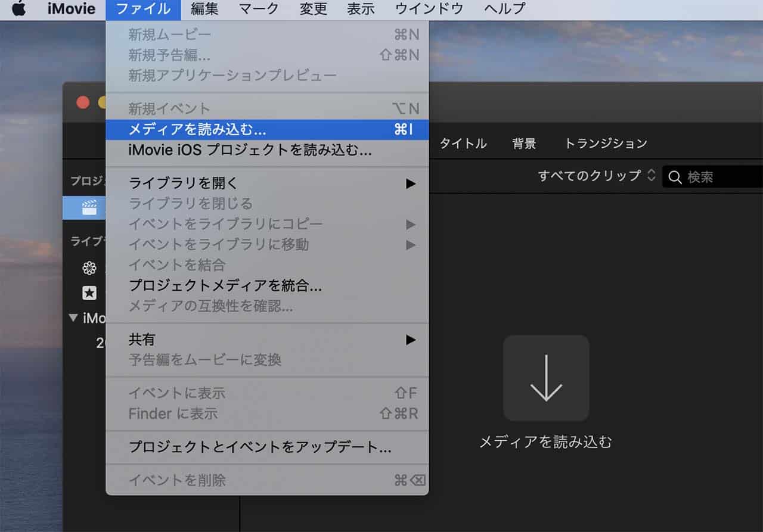Open the すべてのクリップ filter dropdown

click(x=597, y=176)
